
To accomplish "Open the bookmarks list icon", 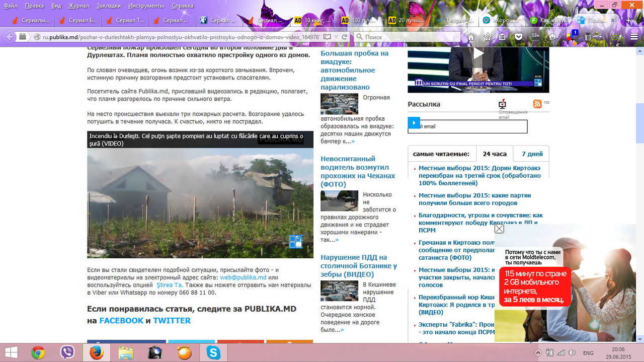I will 502,37.
